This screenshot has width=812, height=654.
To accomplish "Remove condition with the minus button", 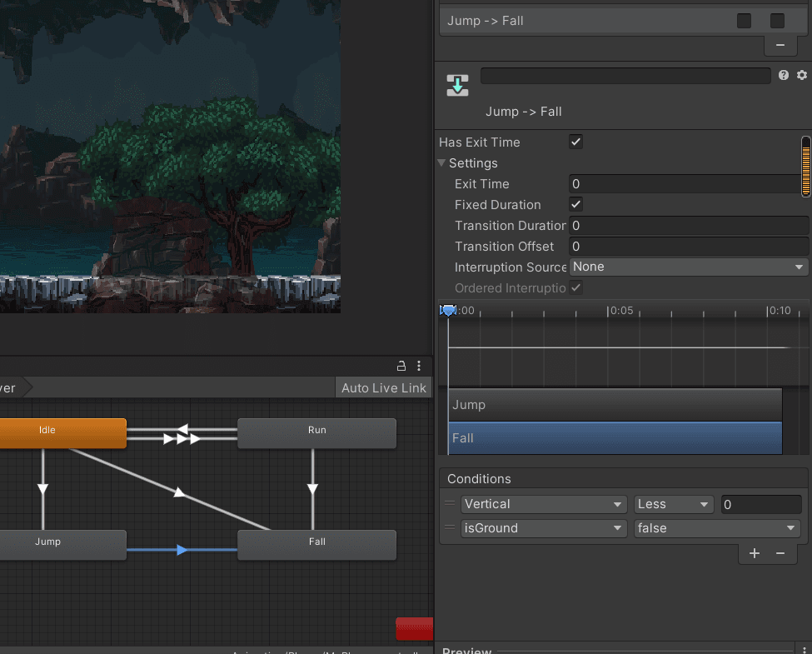I will click(x=780, y=553).
